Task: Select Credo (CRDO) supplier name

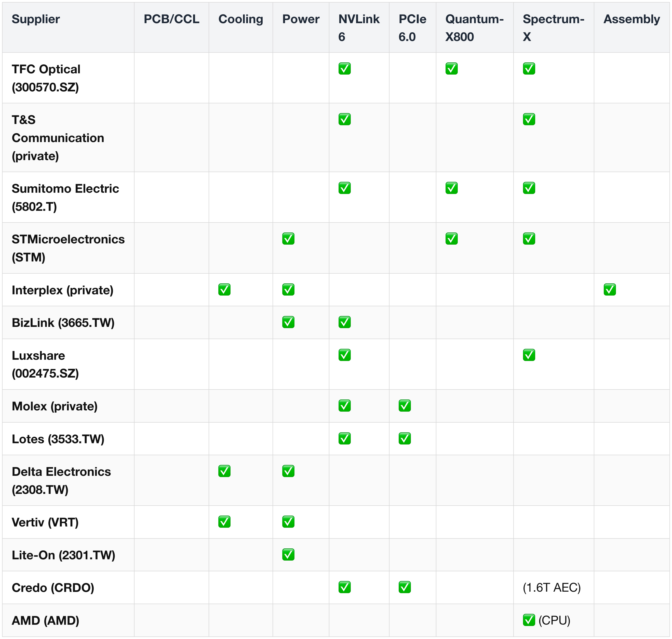Action: pos(53,588)
